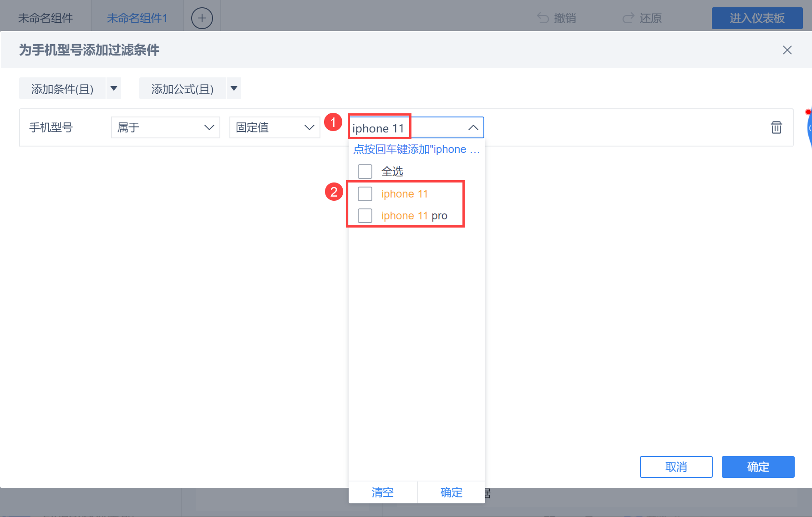The height and width of the screenshot is (517, 812).
Task: Click 清空 to clear the selection
Action: [383, 492]
